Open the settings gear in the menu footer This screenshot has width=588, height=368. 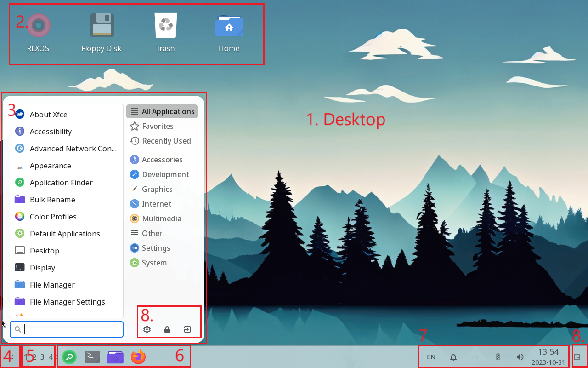point(147,329)
